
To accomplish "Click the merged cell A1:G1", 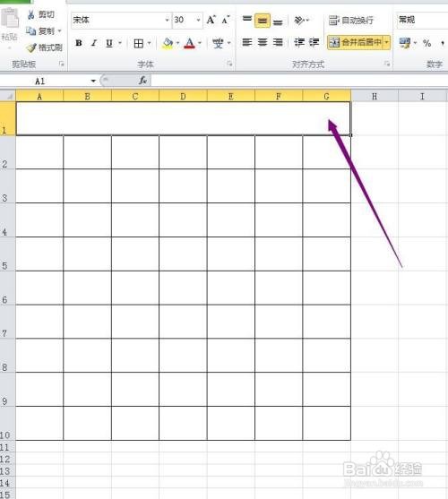I will (184, 118).
